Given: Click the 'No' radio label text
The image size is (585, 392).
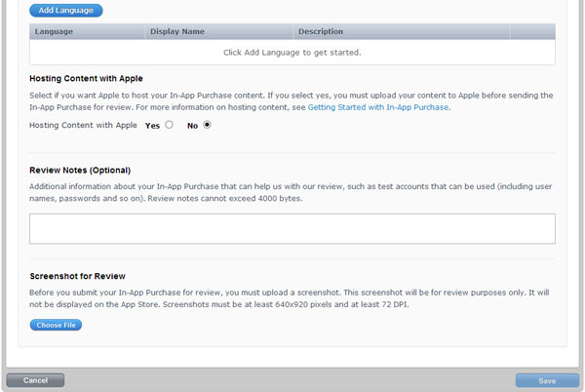Looking at the screenshot, I should (x=193, y=126).
